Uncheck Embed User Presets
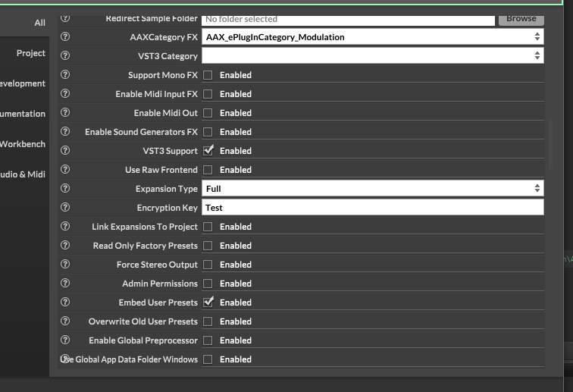This screenshot has height=392, width=573. (208, 302)
